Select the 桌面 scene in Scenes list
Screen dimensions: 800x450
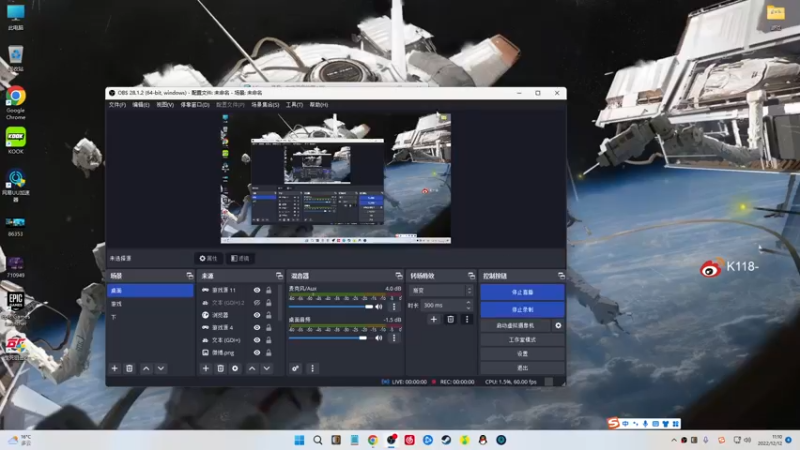151,290
